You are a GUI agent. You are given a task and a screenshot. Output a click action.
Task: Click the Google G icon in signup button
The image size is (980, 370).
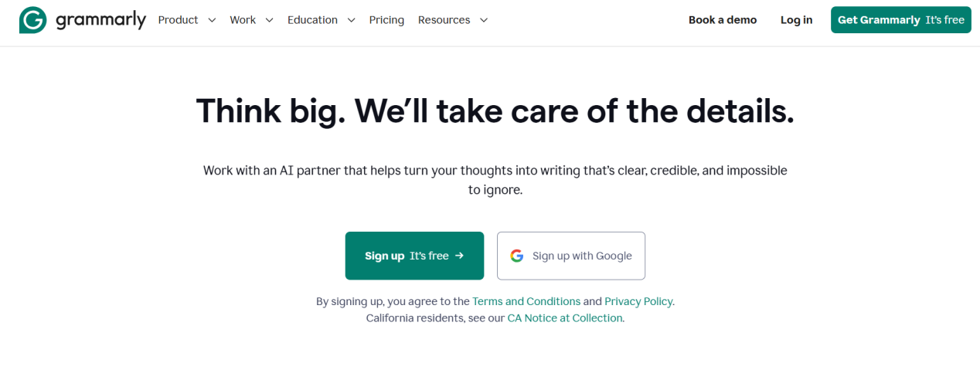point(516,256)
